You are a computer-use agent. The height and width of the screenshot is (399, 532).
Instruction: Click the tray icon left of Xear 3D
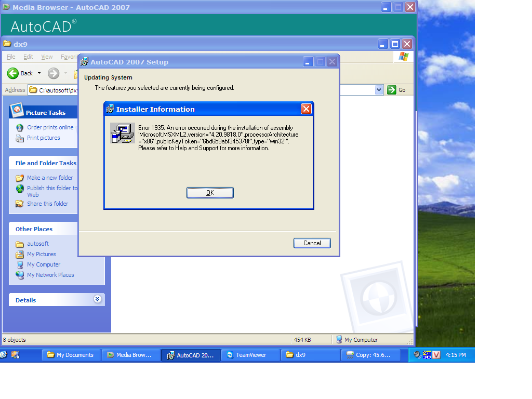click(417, 355)
